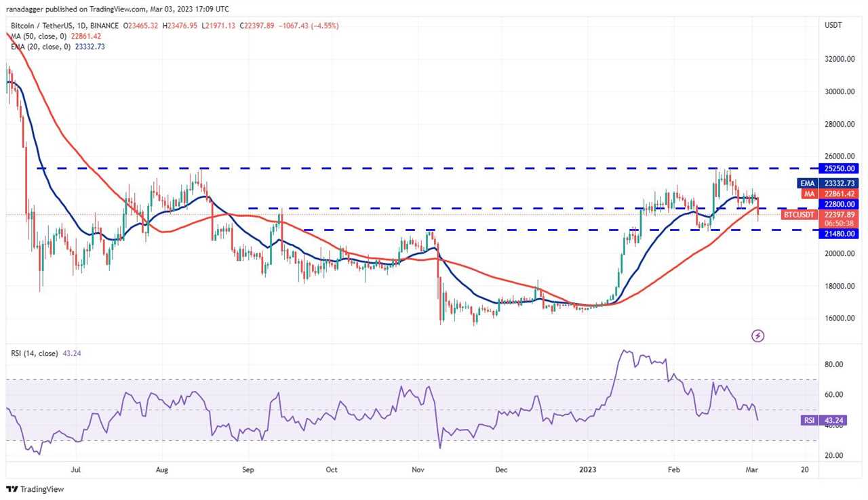Viewport: 868px width, 500px height.
Task: Click the 2023 label on time axis
Action: (587, 469)
